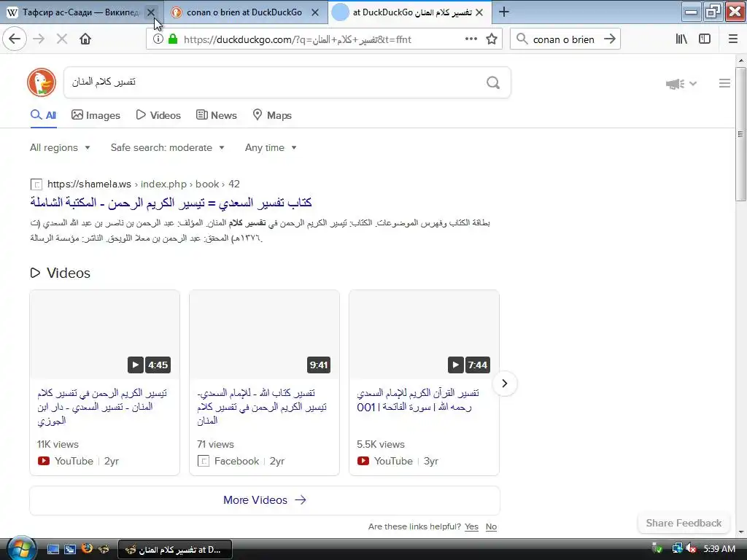Viewport: 747px width, 560px height.
Task: Expand the All regions dropdown
Action: 60,147
